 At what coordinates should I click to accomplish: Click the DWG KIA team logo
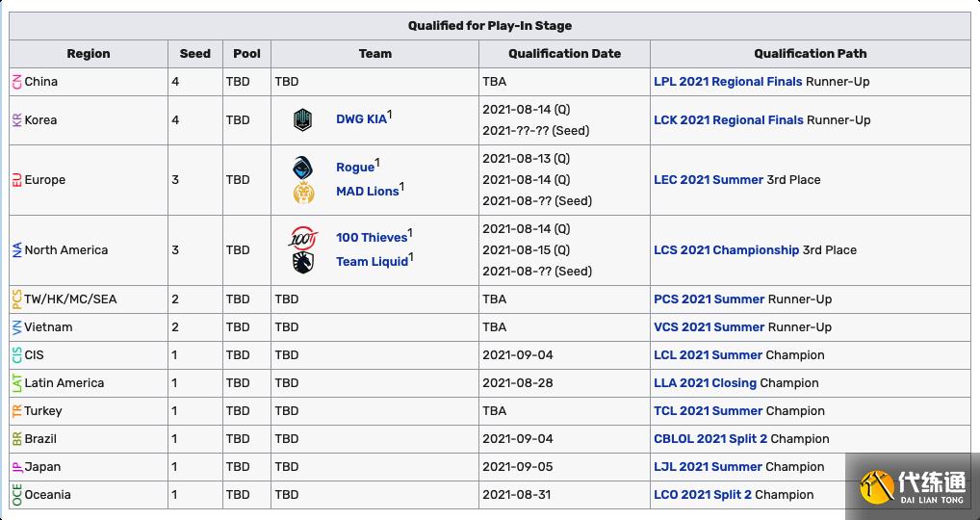tap(302, 119)
